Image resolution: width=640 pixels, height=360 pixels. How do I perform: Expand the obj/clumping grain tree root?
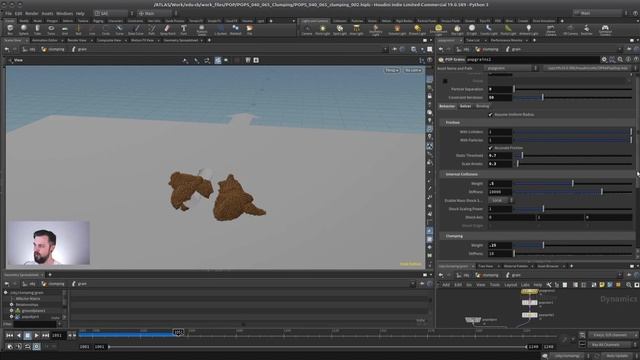6,293
